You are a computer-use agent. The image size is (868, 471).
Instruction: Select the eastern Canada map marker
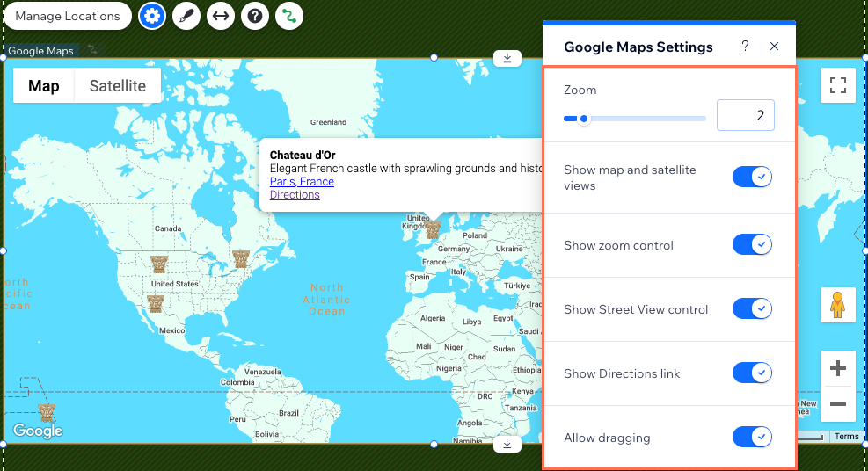tap(241, 258)
